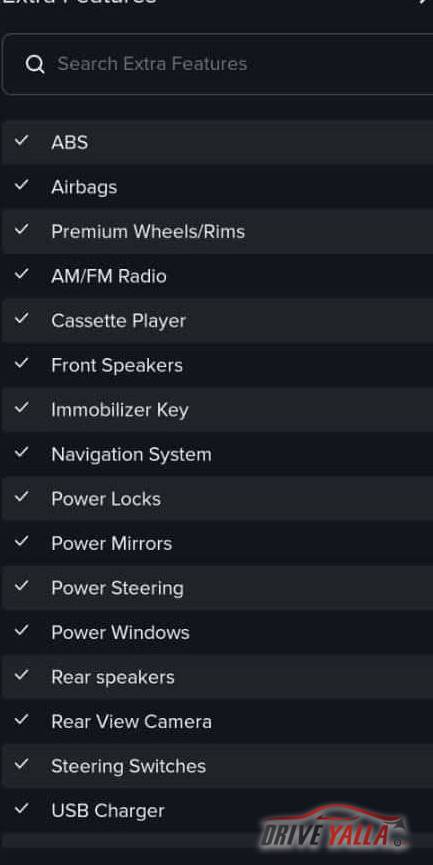433x865 pixels.
Task: Click the Immobilizer Key checkmark icon
Action: tap(21, 407)
